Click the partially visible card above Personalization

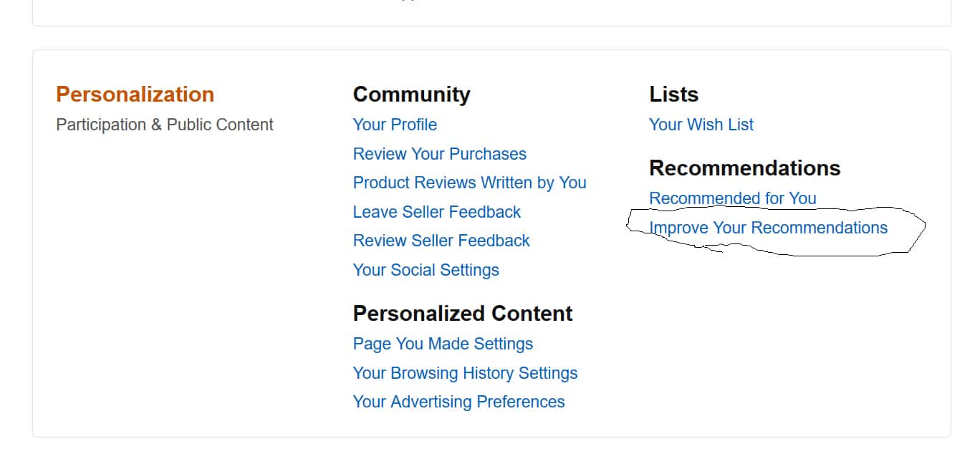click(x=491, y=13)
